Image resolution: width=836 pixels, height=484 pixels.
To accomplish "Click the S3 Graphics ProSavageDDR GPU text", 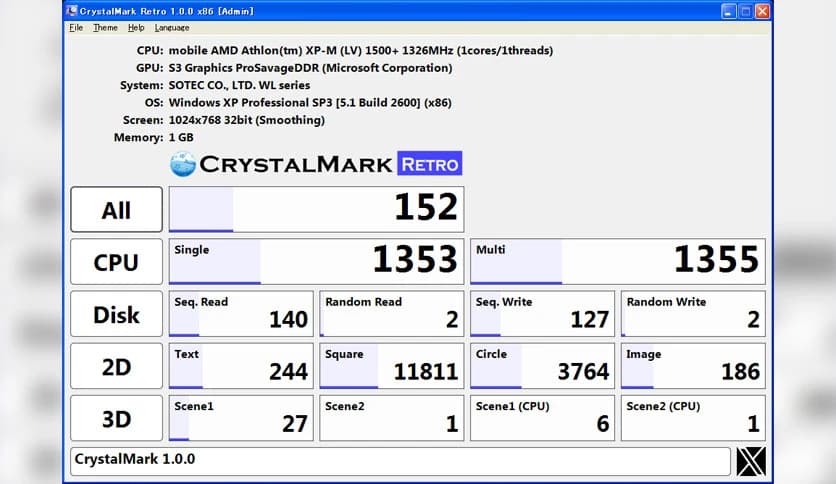I will point(310,68).
